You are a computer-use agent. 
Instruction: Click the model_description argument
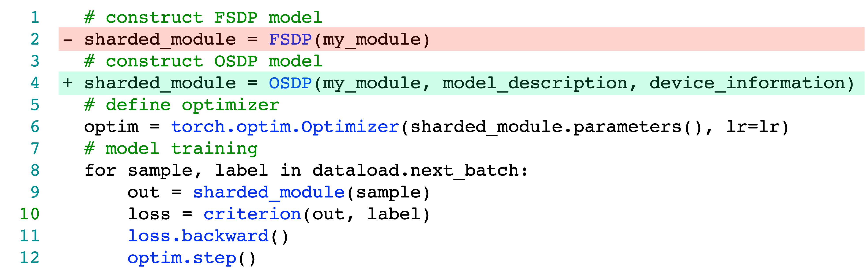tap(535, 83)
